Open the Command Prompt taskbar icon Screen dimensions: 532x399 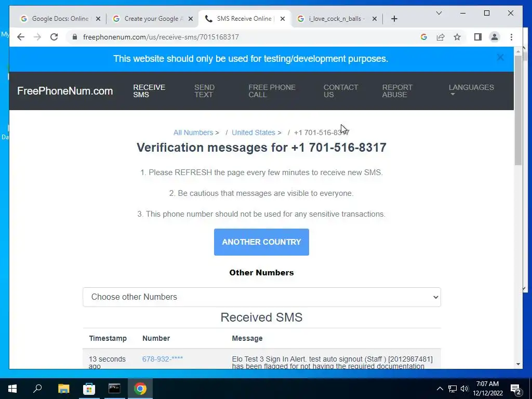pyautogui.click(x=114, y=389)
